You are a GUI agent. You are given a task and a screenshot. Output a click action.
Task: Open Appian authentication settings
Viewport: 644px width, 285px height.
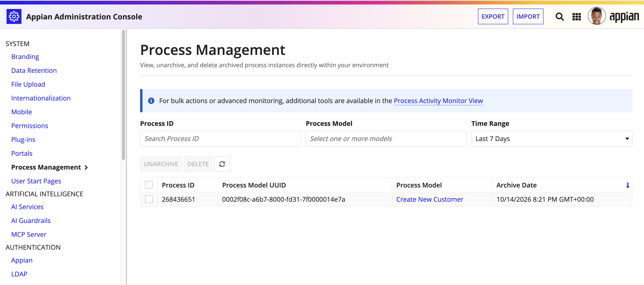pos(22,261)
